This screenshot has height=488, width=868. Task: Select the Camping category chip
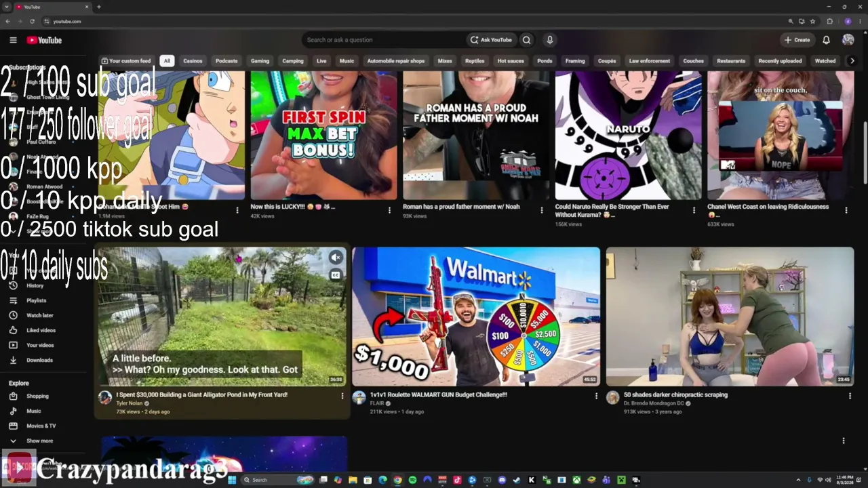[293, 61]
